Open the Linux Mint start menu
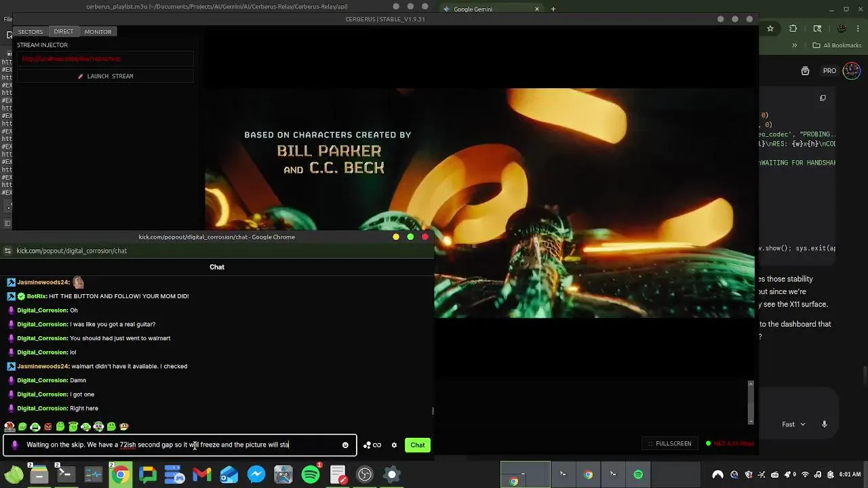Viewport: 868px width, 488px height. [14, 474]
